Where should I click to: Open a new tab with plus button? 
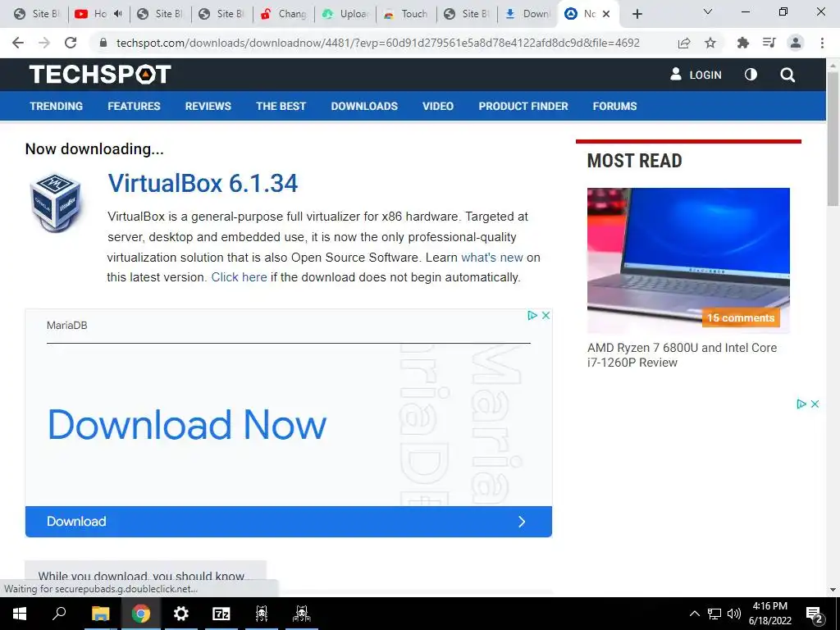[637, 14]
